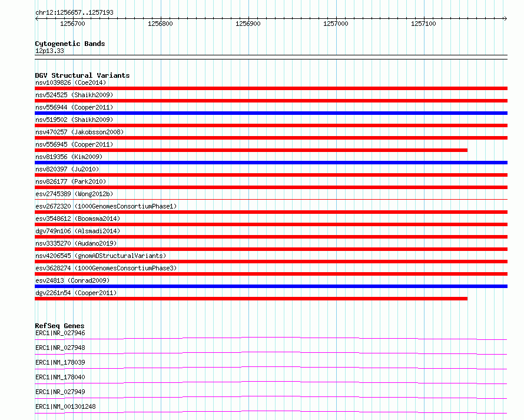Select the blue bar for nsv556944

(271, 113)
